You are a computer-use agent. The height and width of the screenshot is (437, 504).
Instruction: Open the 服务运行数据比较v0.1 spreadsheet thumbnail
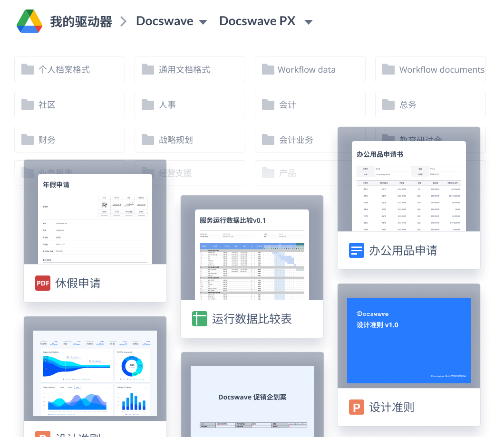252,255
